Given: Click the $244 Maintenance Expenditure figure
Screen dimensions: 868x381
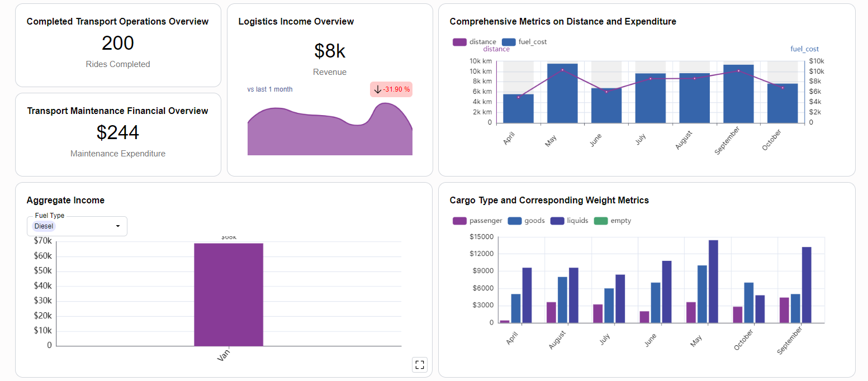Looking at the screenshot, I should tap(117, 132).
